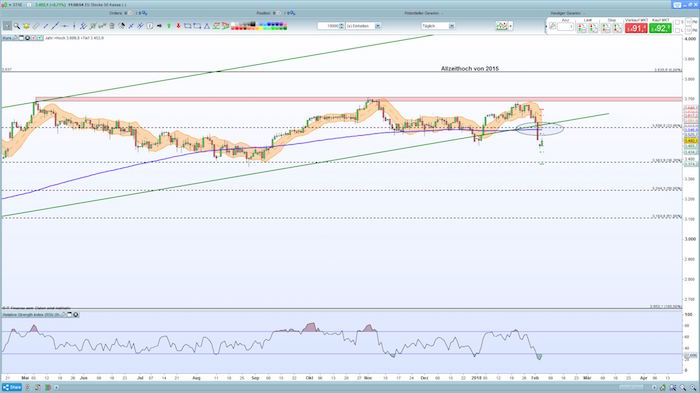The width and height of the screenshot is (700, 393).
Task: Select the triangle drawing tool
Action: tap(207, 26)
